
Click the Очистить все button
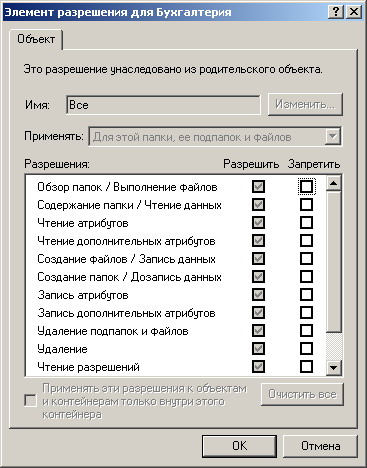tap(302, 394)
